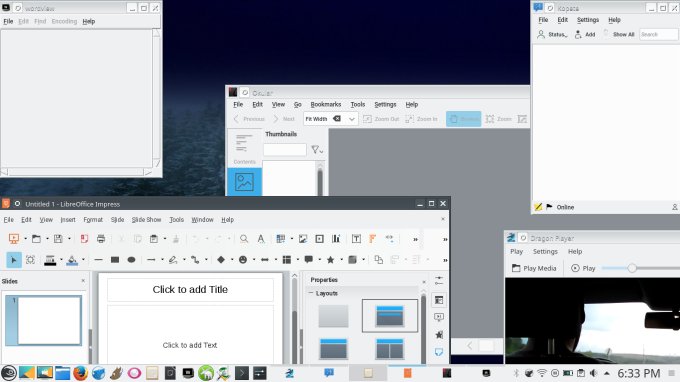
Task: Export as PDF icon in Impress
Action: point(84,238)
